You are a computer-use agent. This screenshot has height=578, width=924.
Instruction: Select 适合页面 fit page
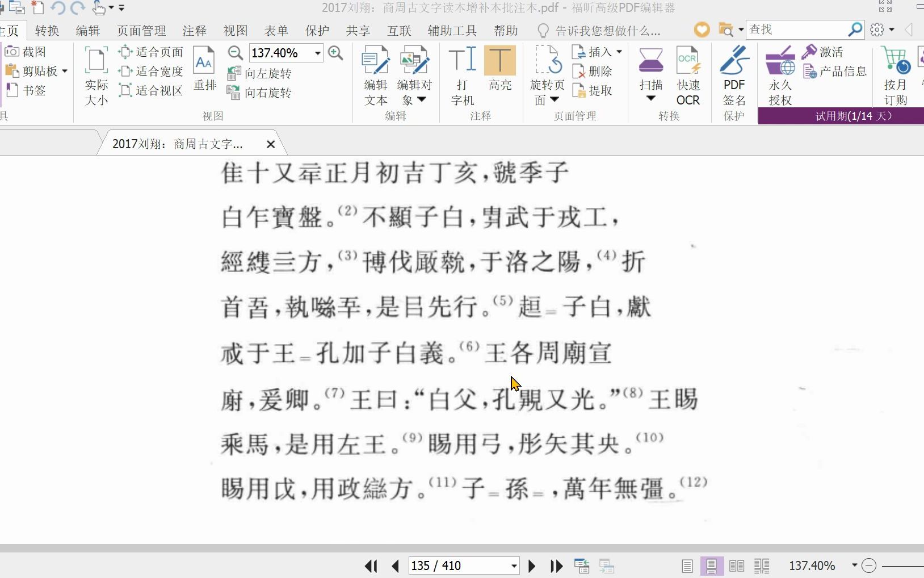pyautogui.click(x=151, y=52)
